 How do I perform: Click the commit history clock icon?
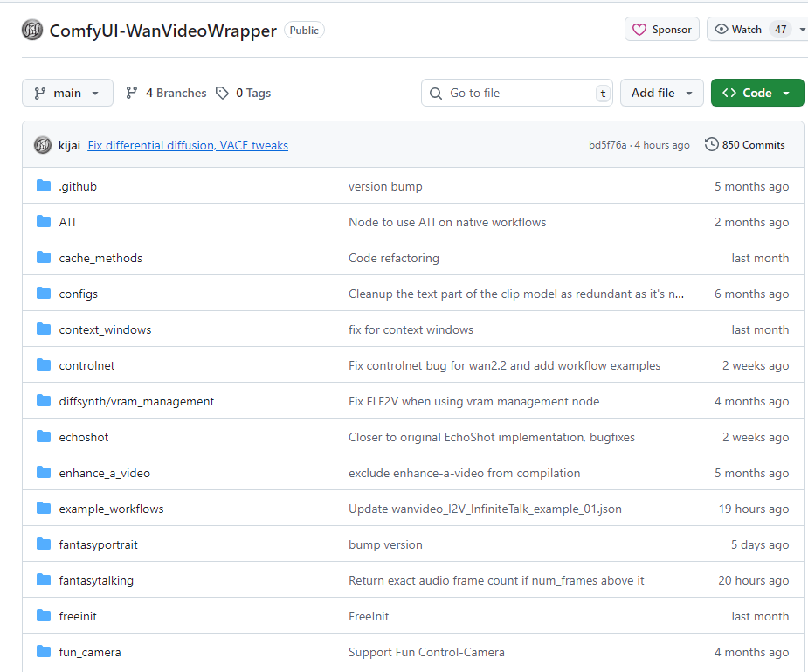point(711,144)
